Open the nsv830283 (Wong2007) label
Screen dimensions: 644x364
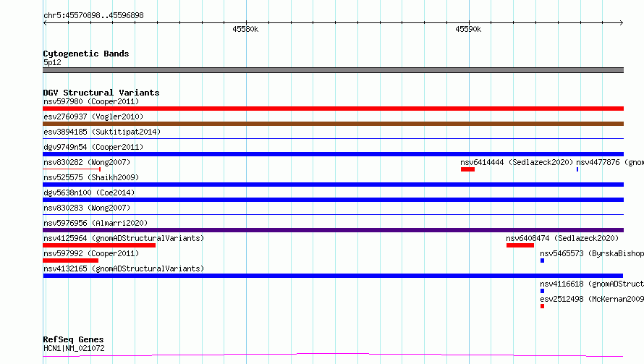click(87, 208)
